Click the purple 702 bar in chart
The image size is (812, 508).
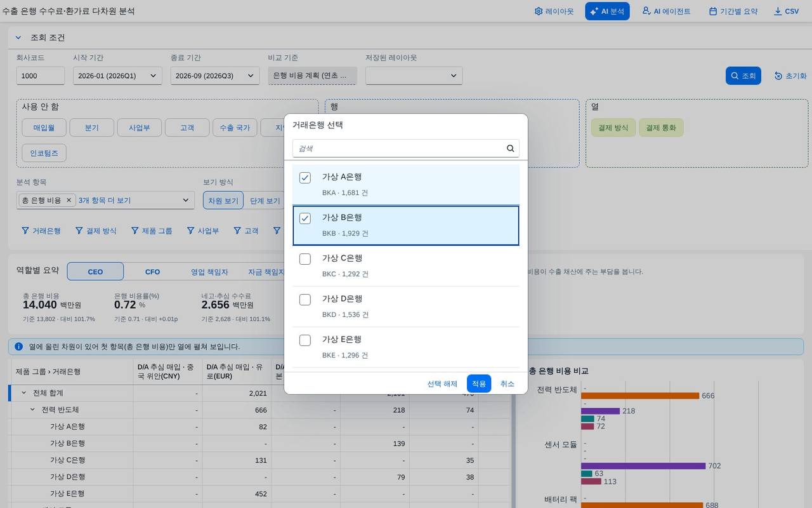tap(643, 465)
